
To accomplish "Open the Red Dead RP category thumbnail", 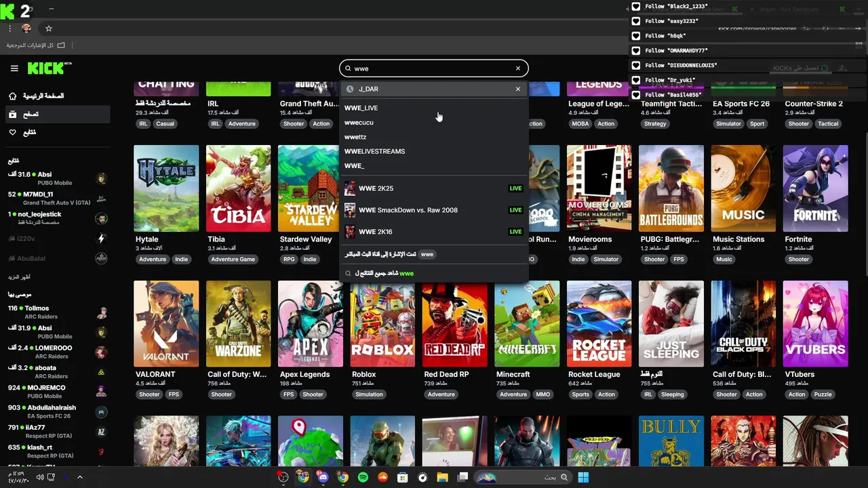I will [x=454, y=324].
